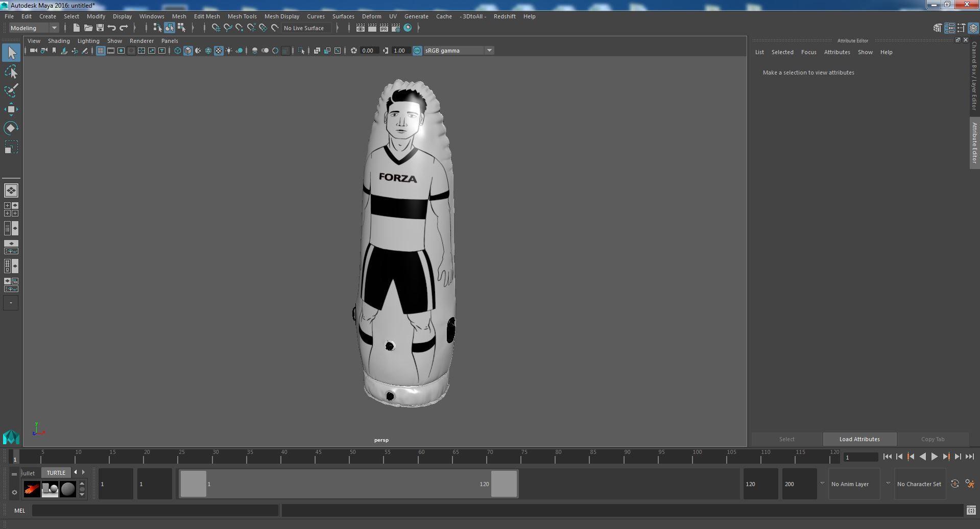Open Attribute Editor Focus menu
Screen dimensions: 980x529
808,52
